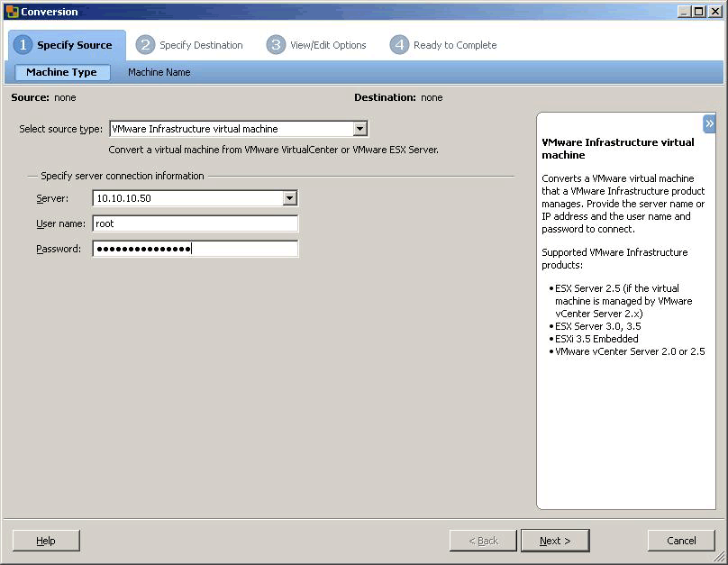Click step 3 number circle icon
This screenshot has width=728, height=565.
pos(276,44)
